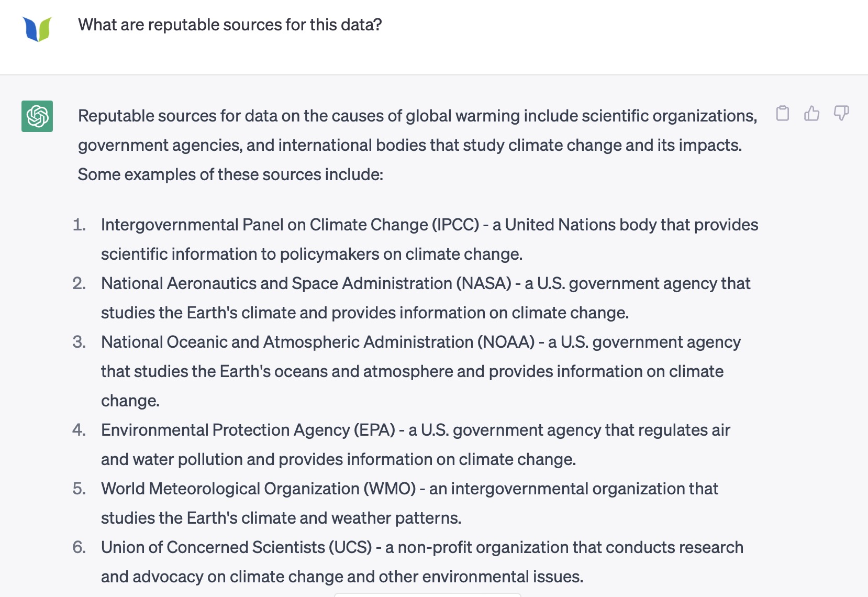
Task: Click the 'Some examples of these sources include' line
Action: (230, 174)
